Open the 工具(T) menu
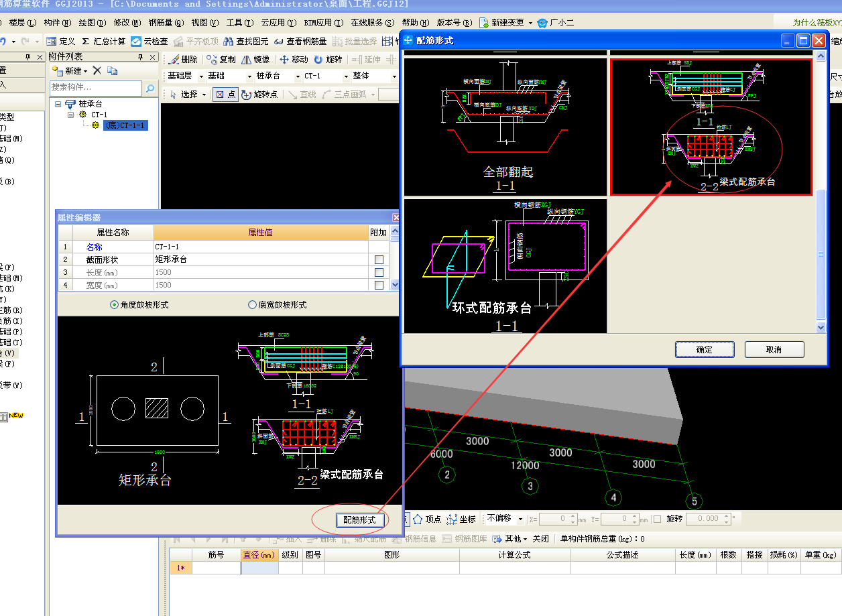The height and width of the screenshot is (616, 842). click(240, 23)
